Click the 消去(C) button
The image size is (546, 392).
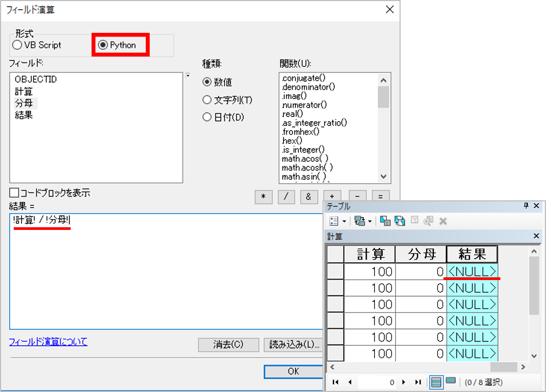pos(228,345)
